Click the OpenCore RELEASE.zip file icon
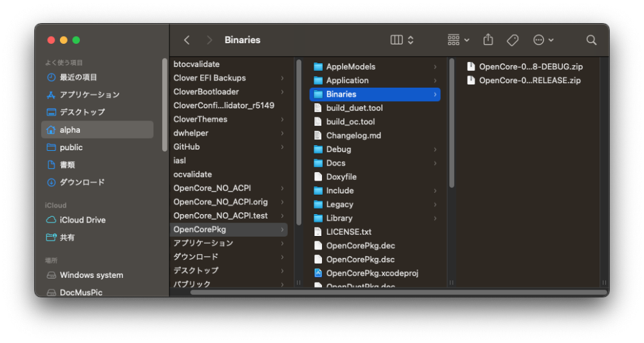 click(471, 81)
